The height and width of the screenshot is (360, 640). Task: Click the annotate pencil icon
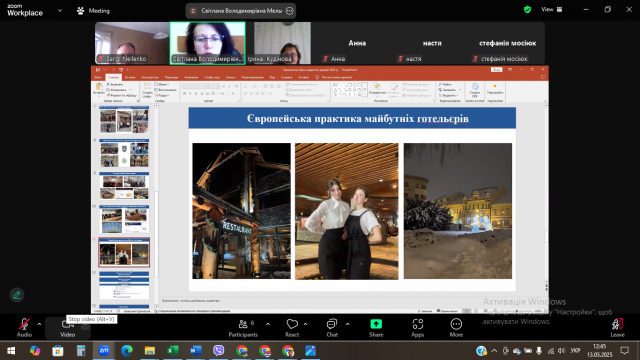tap(17, 295)
